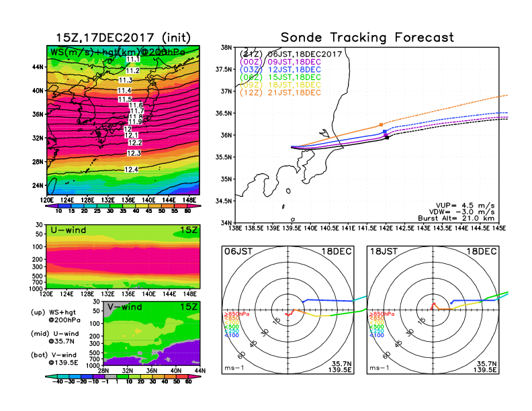Click the 12.2 height contour label
This screenshot has width=532, height=411.
(x=135, y=143)
